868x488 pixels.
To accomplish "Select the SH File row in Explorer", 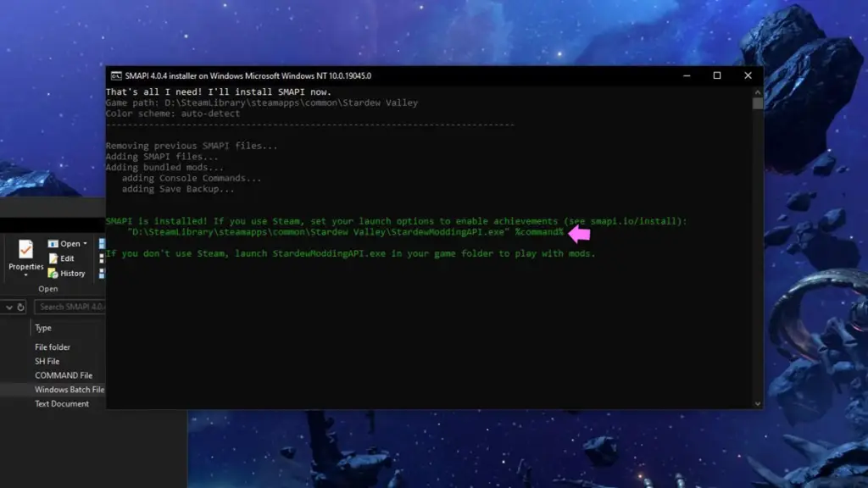I will click(x=47, y=361).
